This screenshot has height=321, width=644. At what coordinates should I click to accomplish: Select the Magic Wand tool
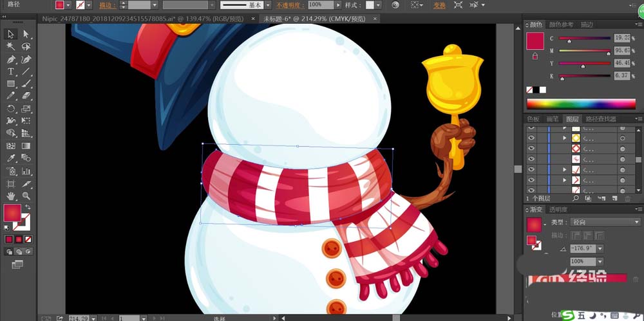pos(11,46)
